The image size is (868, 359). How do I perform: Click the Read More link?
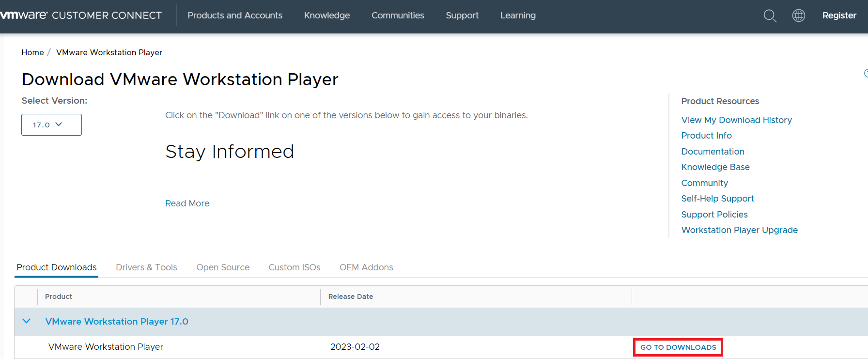[x=187, y=203]
